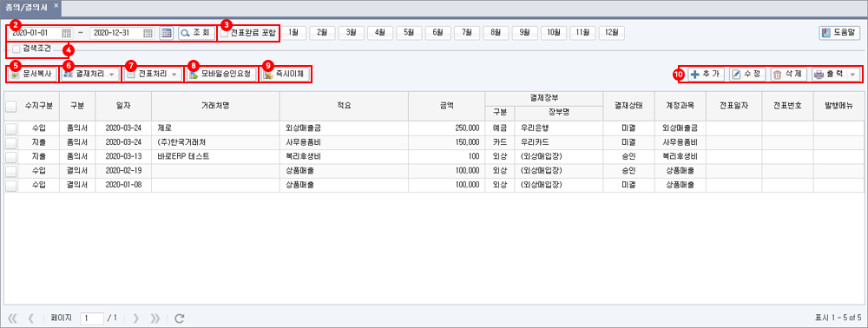
Task: Check the row checkbox dated 2020-02-19
Action: [10, 171]
